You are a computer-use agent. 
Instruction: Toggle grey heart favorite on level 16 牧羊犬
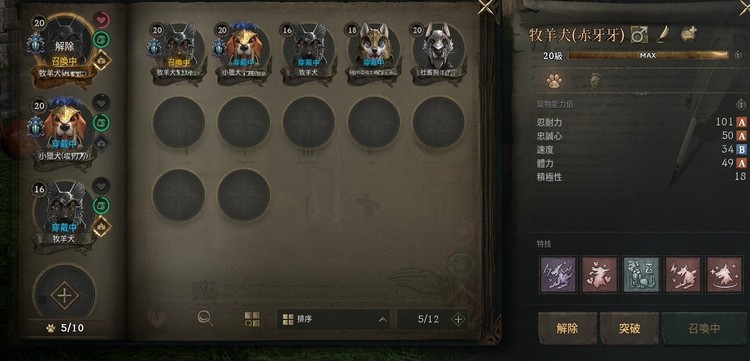point(101,186)
